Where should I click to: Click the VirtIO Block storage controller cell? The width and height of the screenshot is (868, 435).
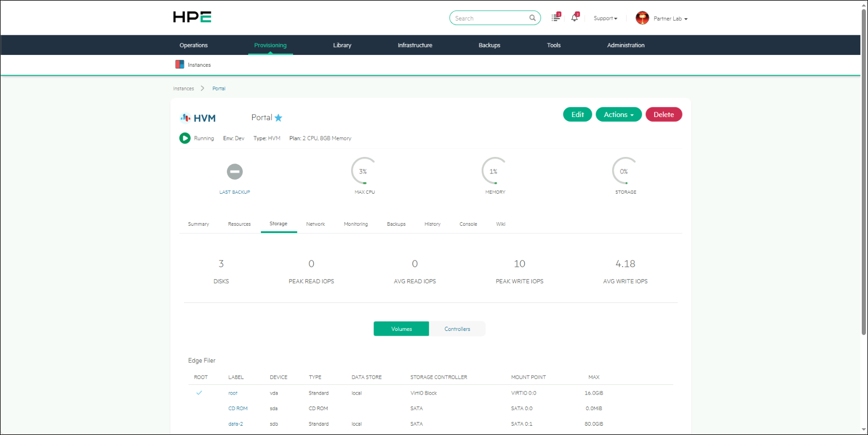(424, 393)
